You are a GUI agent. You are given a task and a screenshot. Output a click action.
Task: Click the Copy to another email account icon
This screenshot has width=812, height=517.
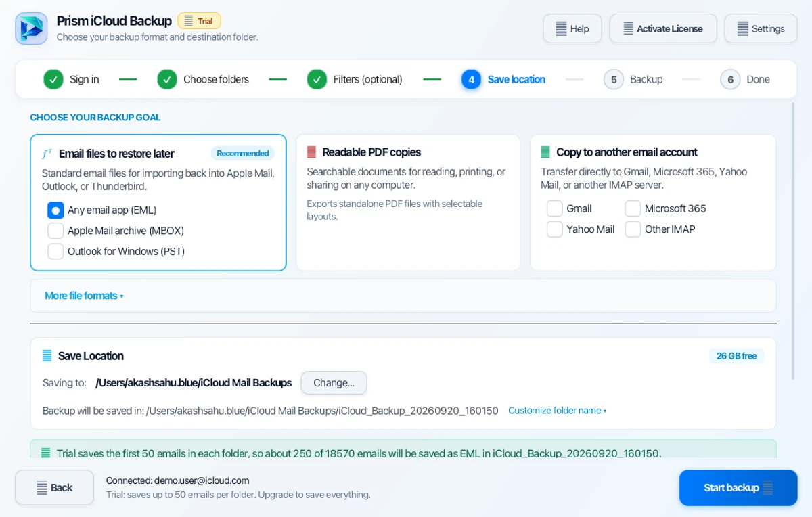pyautogui.click(x=545, y=152)
